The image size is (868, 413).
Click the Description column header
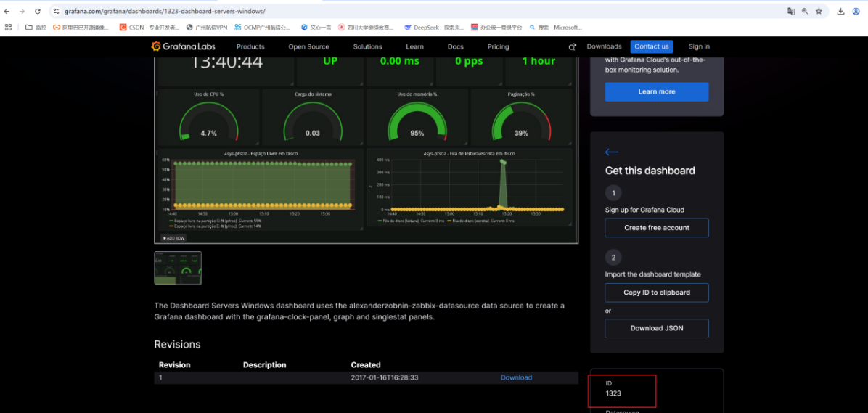(265, 365)
